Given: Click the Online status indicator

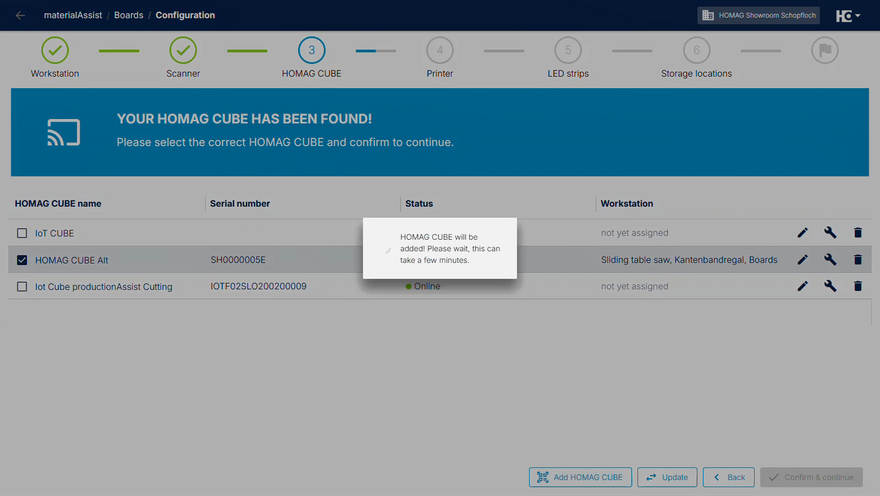Looking at the screenshot, I should pos(423,286).
